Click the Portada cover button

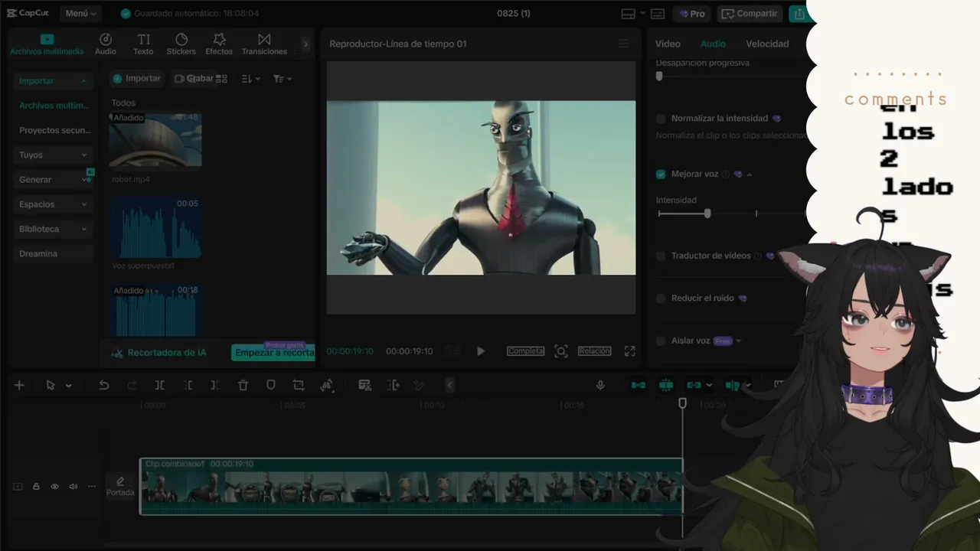(120, 487)
